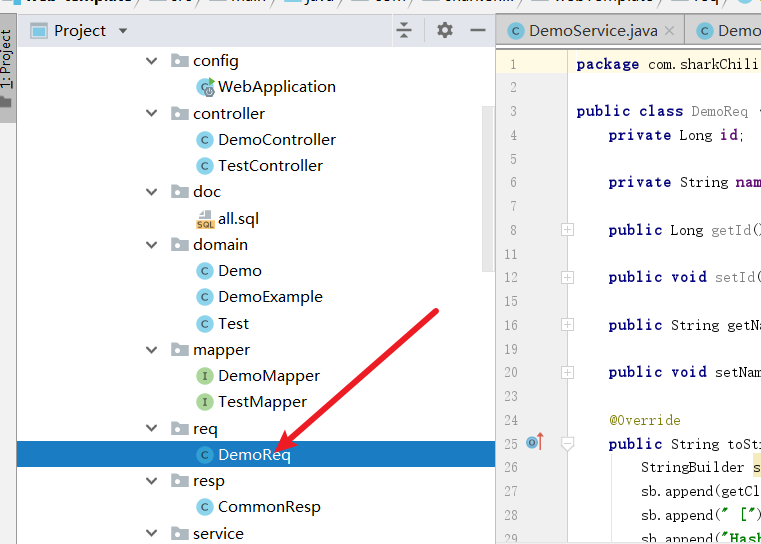Switch to DemoService.java tab
The image size is (761, 544).
pos(592,31)
